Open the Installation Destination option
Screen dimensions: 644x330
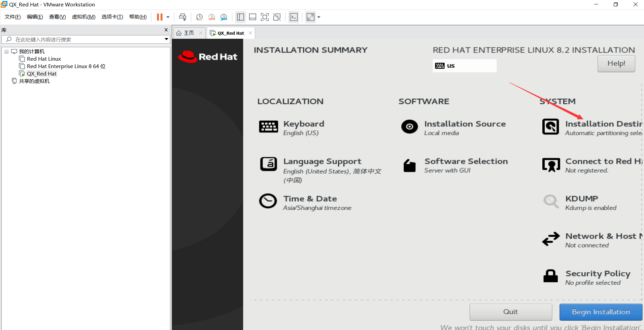tap(604, 128)
